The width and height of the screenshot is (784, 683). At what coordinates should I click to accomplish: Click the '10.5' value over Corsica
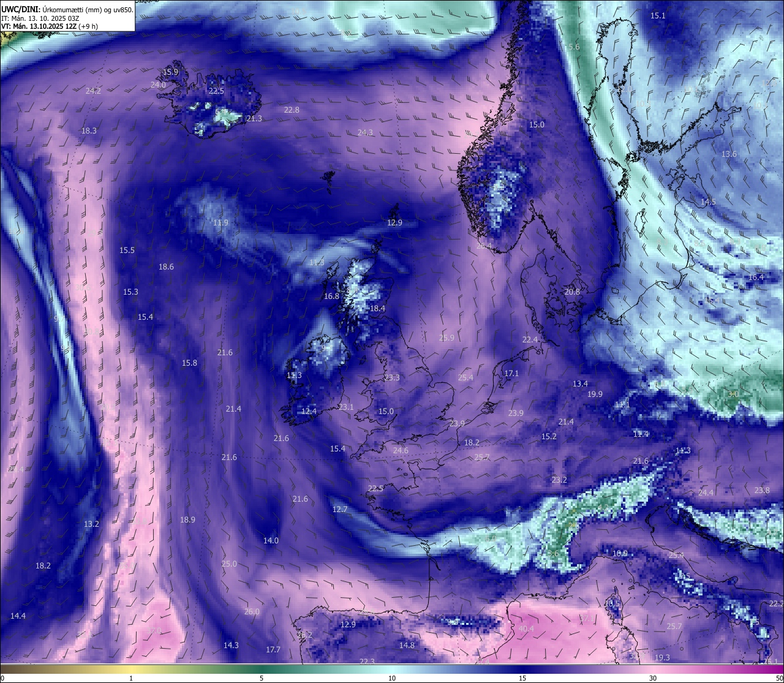612,603
